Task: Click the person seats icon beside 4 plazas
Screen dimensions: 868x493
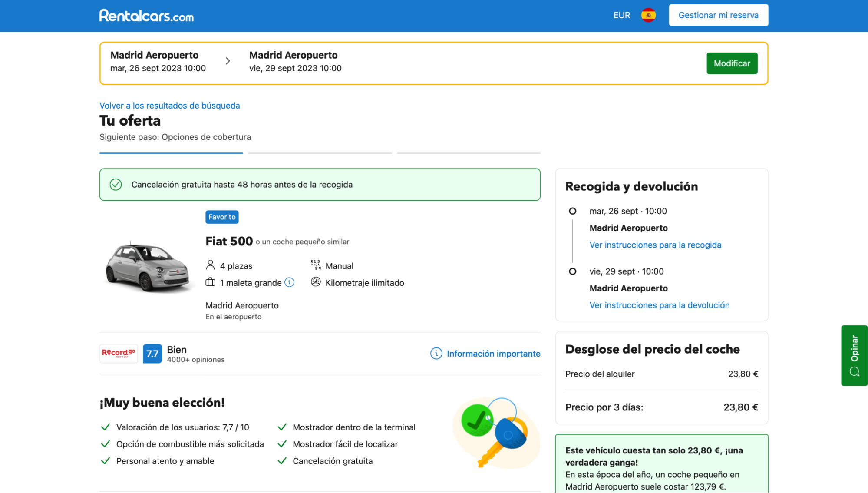Action: [210, 265]
